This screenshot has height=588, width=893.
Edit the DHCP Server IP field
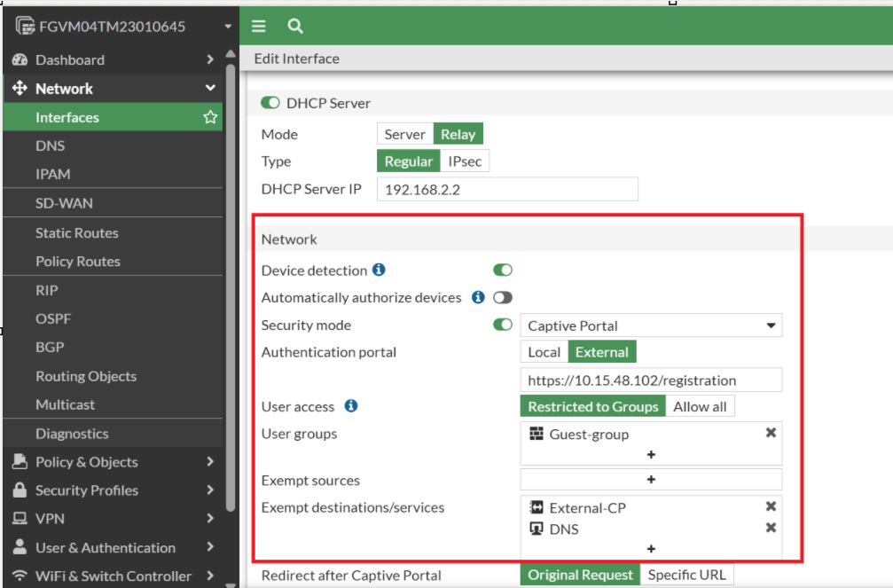[x=507, y=189]
